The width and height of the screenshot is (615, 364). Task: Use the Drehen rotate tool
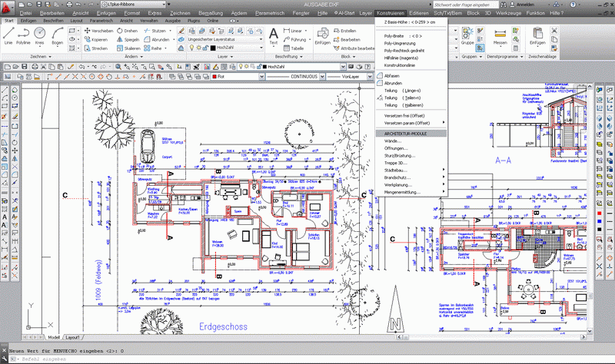(x=128, y=31)
